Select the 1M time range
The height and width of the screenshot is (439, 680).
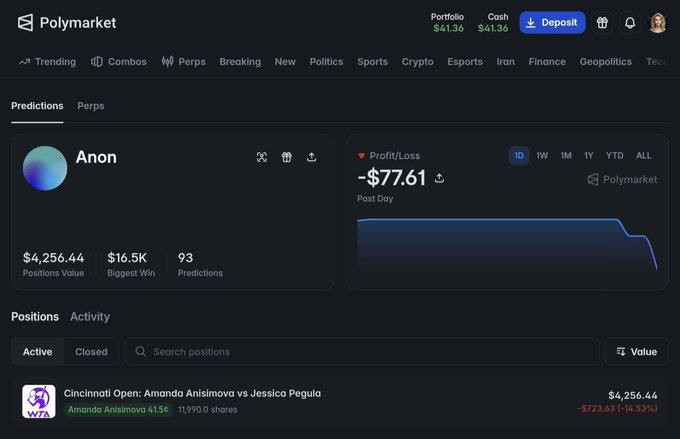pyautogui.click(x=566, y=156)
